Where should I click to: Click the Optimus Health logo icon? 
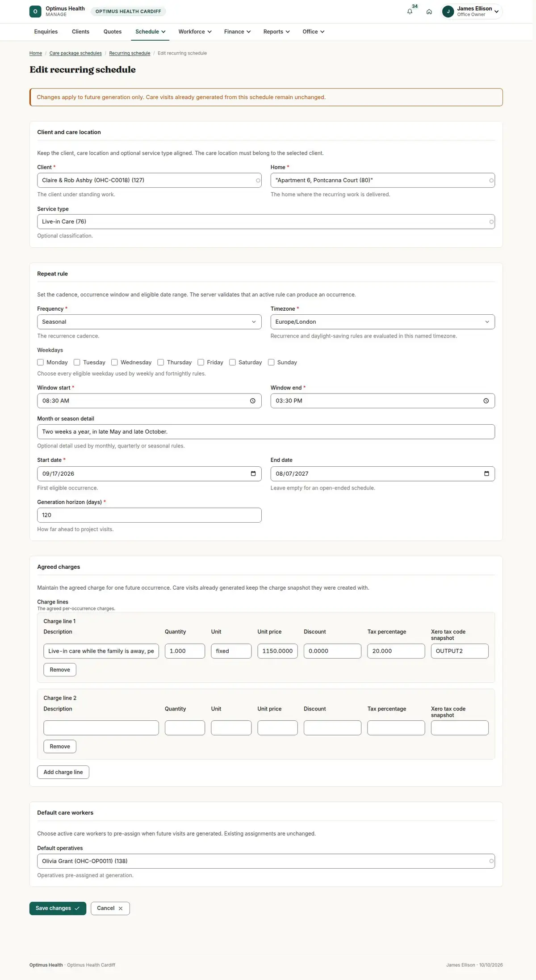tap(35, 12)
